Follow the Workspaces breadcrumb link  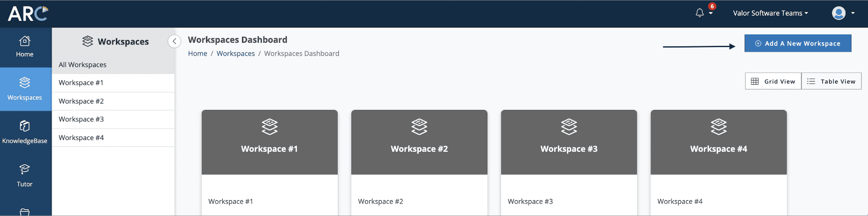(x=236, y=53)
